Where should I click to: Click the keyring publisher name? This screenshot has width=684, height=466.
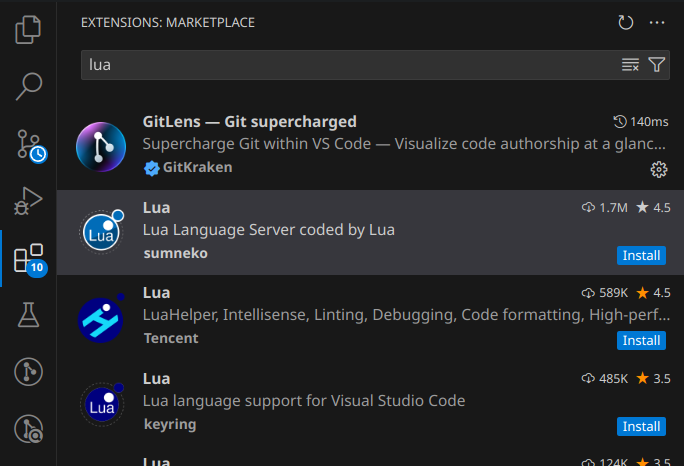(x=170, y=424)
